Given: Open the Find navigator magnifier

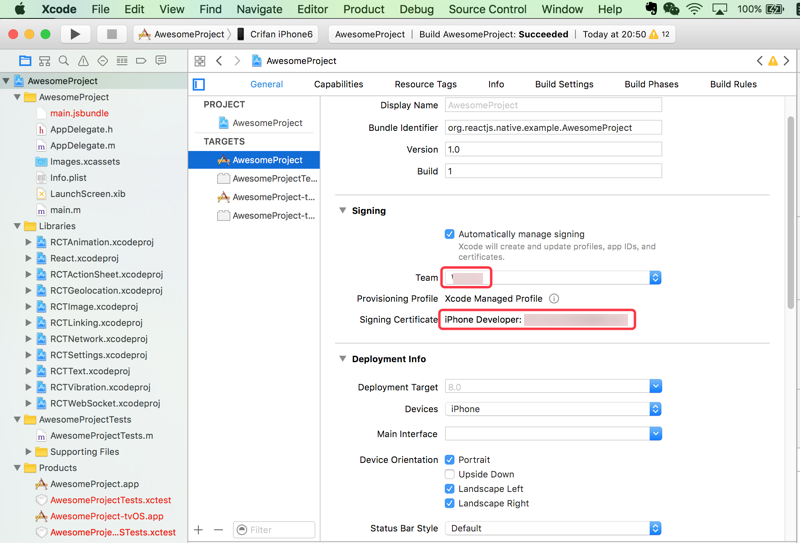Looking at the screenshot, I should 64,61.
